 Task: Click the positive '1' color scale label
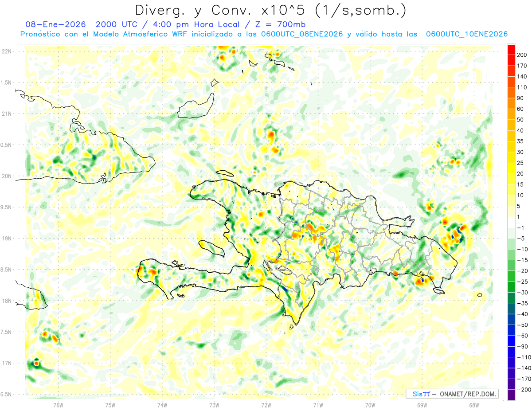tap(520, 217)
